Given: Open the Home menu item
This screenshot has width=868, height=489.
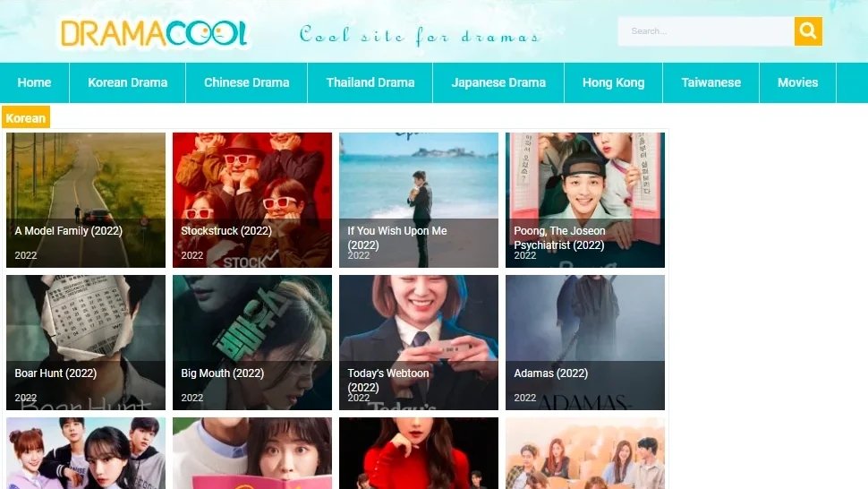Looking at the screenshot, I should pos(34,82).
